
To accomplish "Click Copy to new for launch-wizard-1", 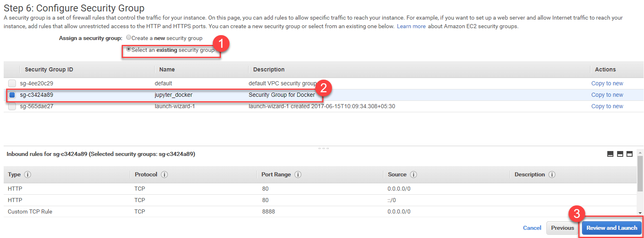I will click(x=607, y=106).
